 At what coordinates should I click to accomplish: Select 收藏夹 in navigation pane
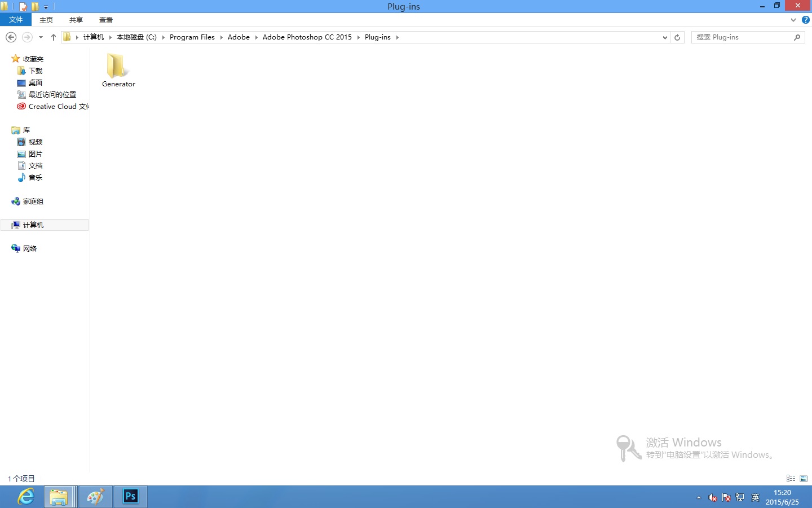point(33,59)
